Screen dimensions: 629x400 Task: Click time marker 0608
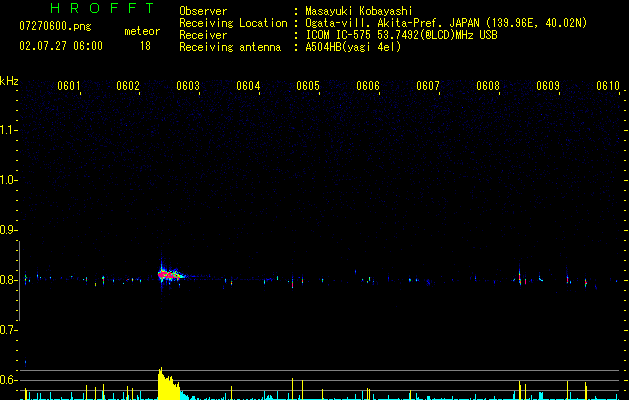pyautogui.click(x=488, y=86)
